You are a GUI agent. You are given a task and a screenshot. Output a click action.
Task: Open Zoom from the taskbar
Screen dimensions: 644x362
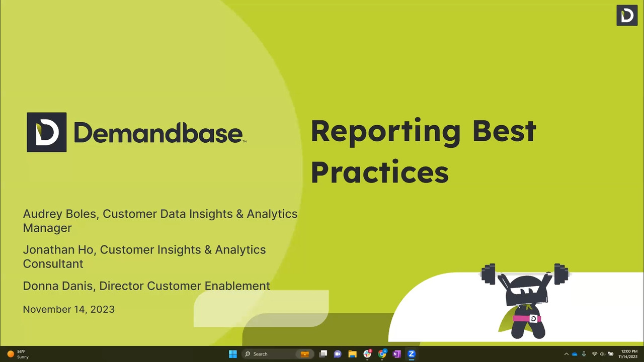tap(411, 354)
